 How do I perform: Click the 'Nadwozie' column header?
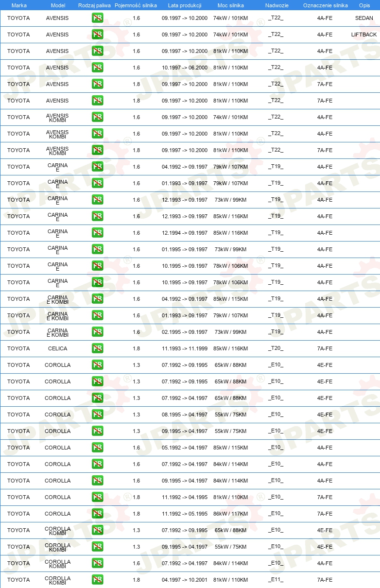coord(276,5)
